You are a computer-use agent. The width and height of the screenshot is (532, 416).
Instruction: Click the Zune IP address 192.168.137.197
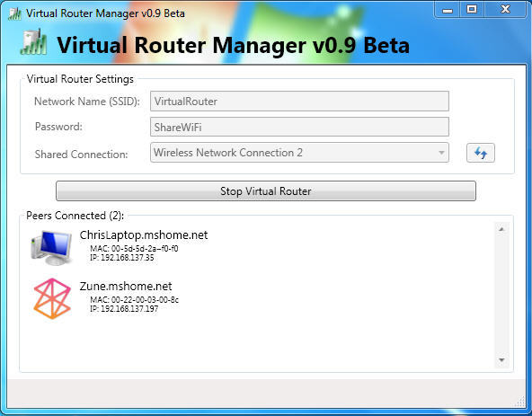click(x=124, y=309)
